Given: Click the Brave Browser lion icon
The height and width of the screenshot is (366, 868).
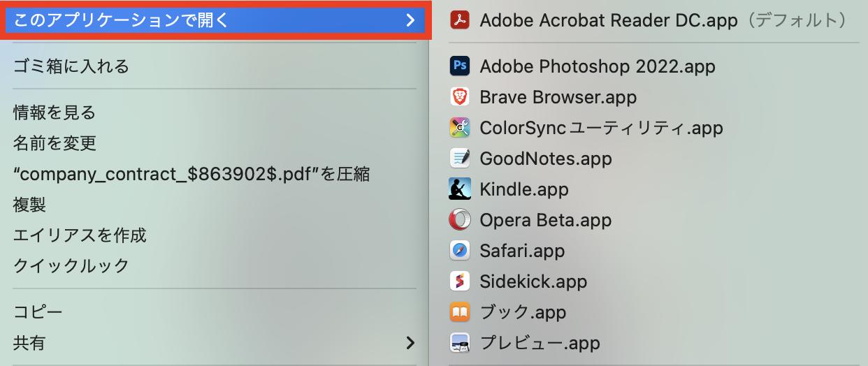Looking at the screenshot, I should tap(459, 97).
